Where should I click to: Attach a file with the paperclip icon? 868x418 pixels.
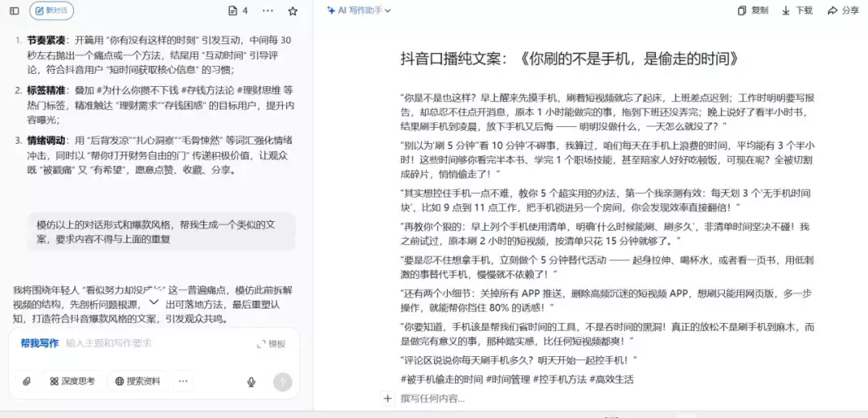tap(26, 382)
